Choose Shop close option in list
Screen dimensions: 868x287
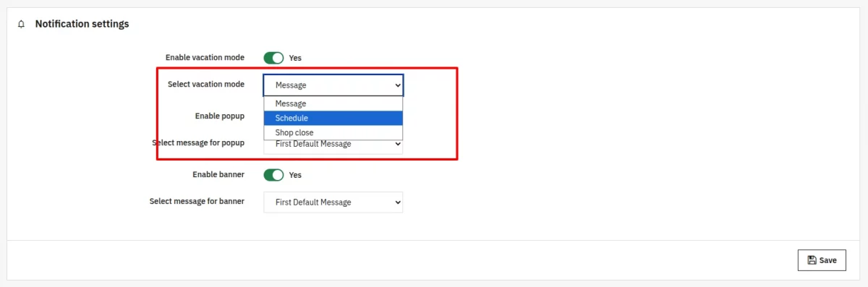tap(333, 132)
